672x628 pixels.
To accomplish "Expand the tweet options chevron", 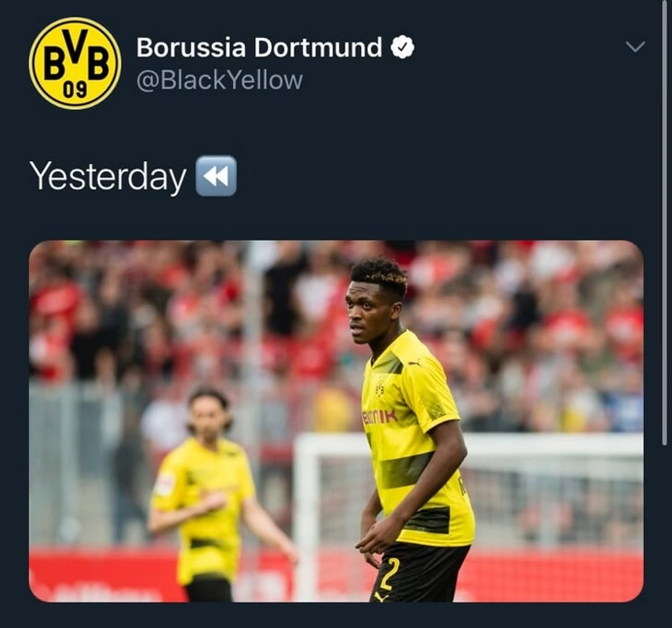I will [635, 47].
